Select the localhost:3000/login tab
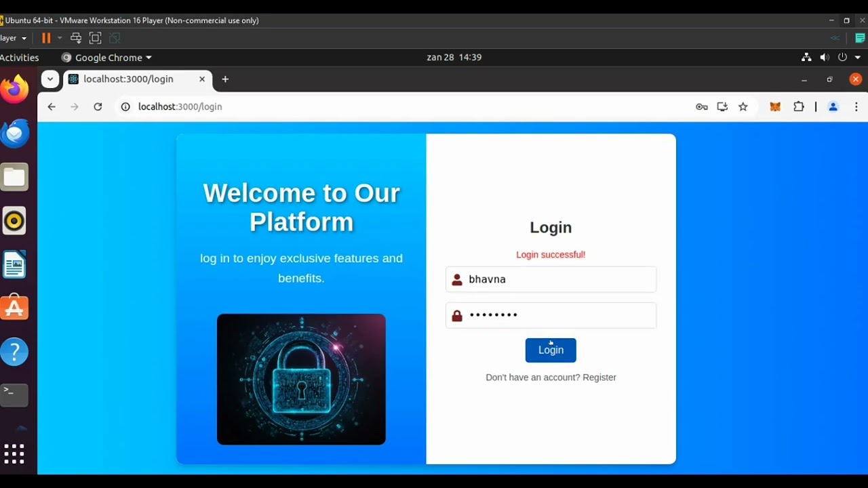 pyautogui.click(x=138, y=79)
